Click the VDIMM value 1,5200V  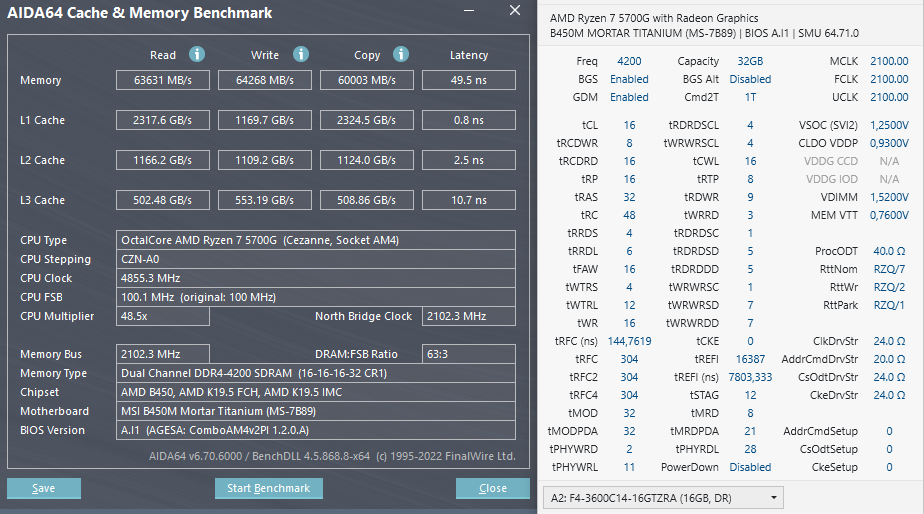pyautogui.click(x=889, y=197)
